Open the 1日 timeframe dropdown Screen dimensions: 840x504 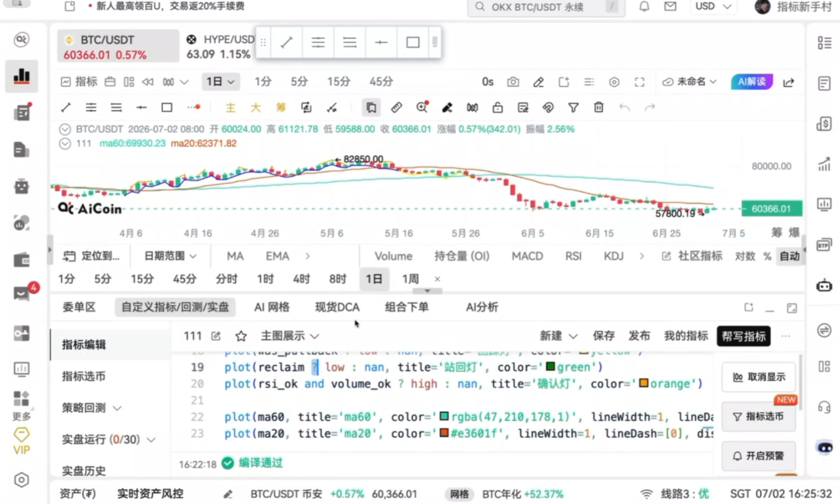[x=220, y=82]
